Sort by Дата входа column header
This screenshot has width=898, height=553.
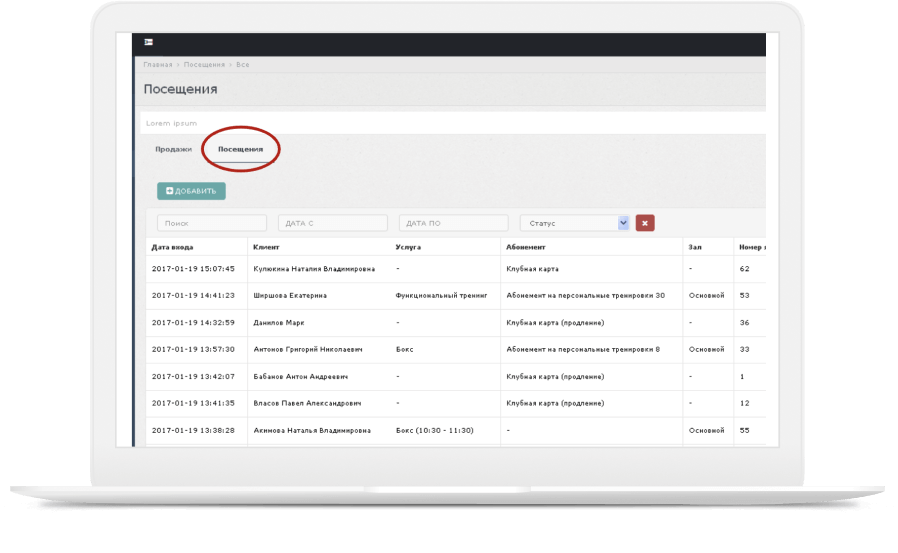tap(172, 247)
